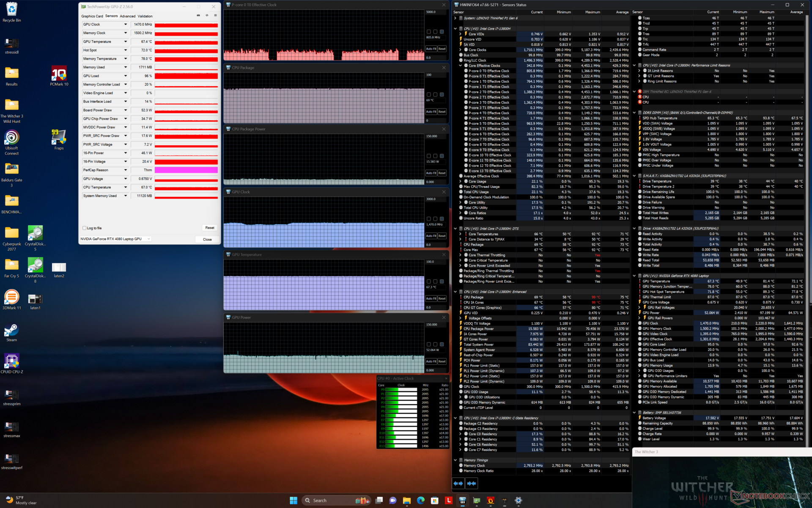Viewport: 812px width, 508px height.
Task: Click the GPU-Z Reset button
Action: coord(210,228)
